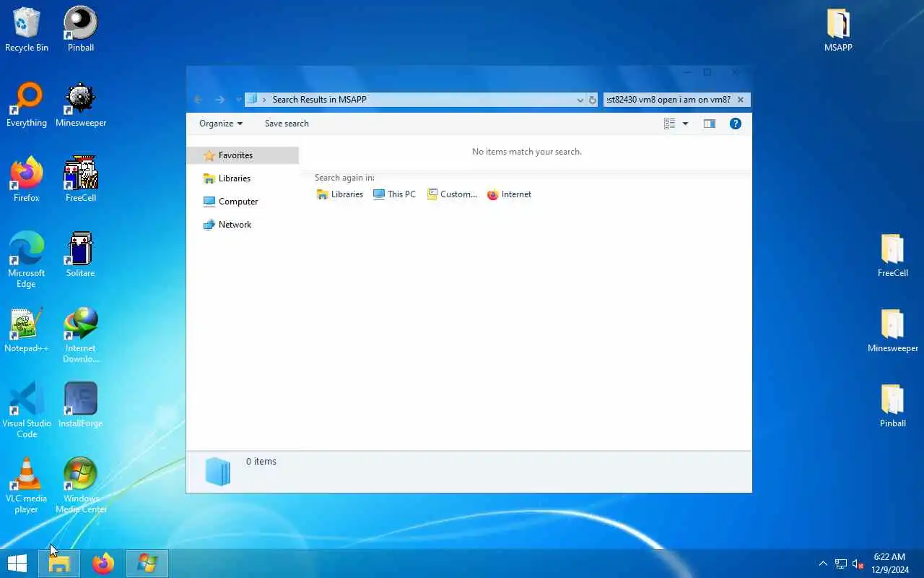Search again on the Internet
This screenshot has height=578, width=924.
click(509, 194)
